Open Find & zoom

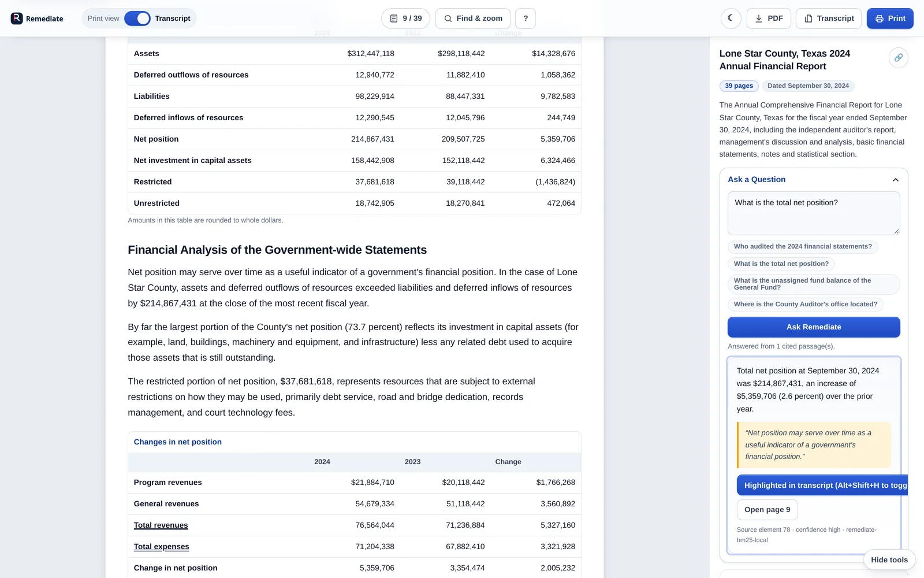coord(473,18)
